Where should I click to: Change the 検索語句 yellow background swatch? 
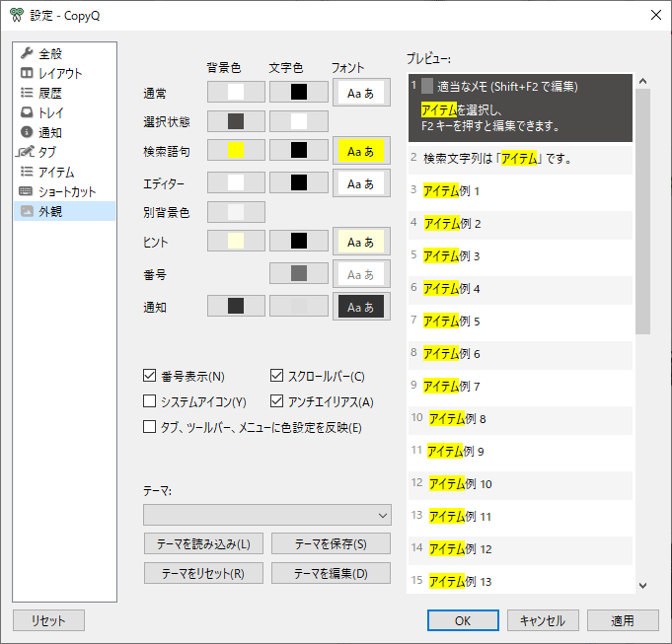(x=236, y=150)
